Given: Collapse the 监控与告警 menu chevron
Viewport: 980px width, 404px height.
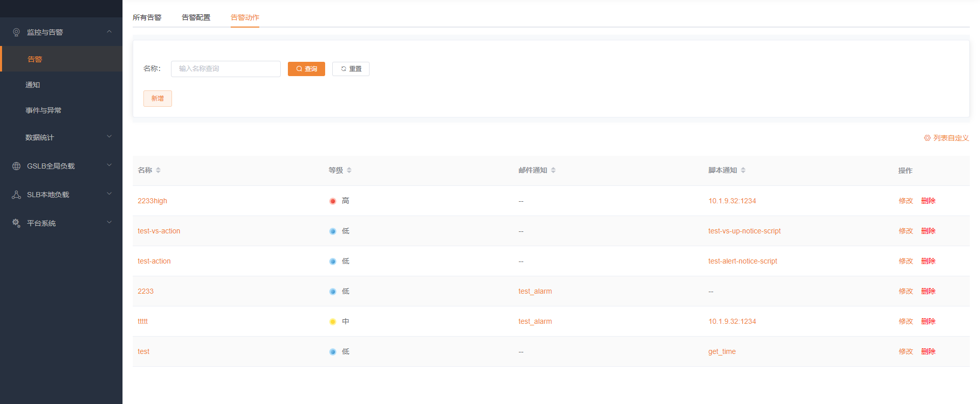Looking at the screenshot, I should (109, 32).
